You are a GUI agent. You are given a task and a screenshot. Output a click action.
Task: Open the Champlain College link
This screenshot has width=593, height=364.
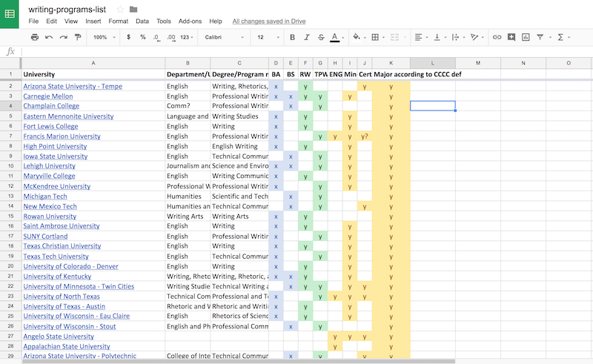pos(51,106)
